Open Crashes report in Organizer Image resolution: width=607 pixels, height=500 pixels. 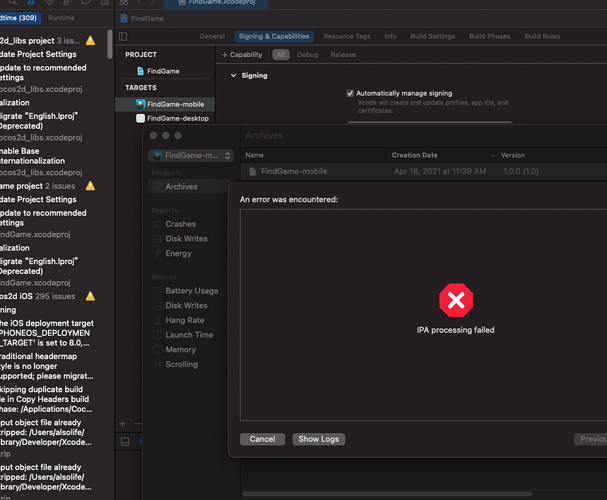point(180,224)
